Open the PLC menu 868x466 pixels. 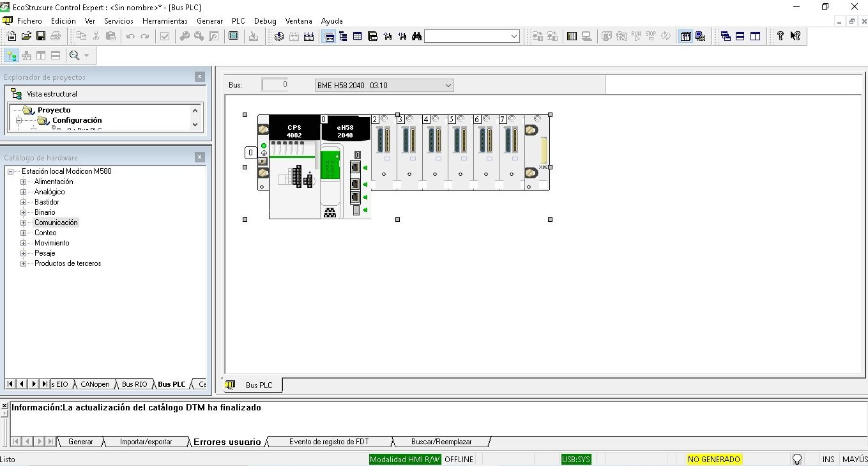pos(238,21)
